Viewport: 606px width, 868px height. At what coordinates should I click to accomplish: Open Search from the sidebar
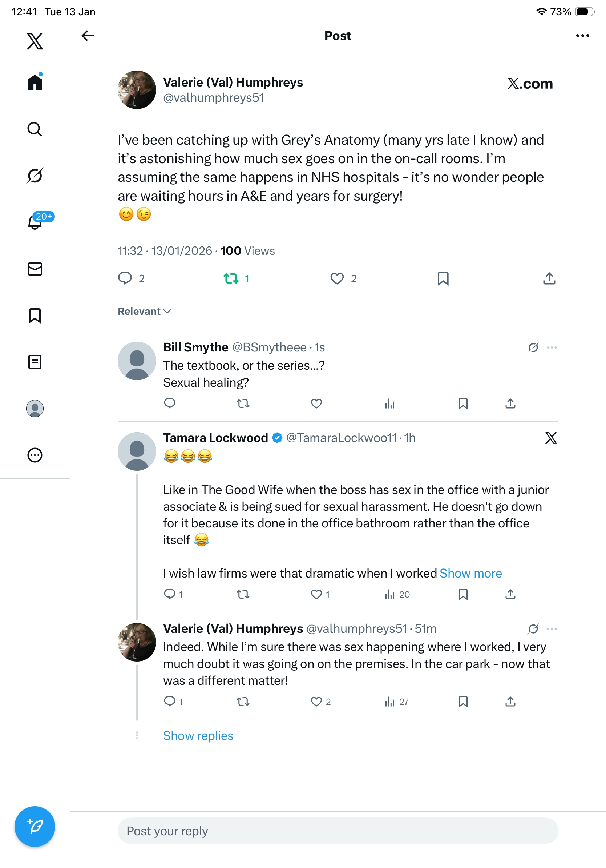[35, 129]
